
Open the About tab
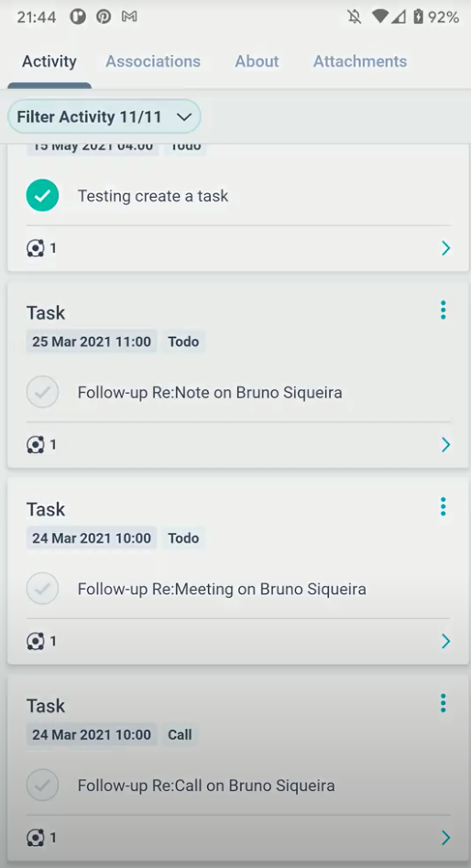tap(257, 61)
